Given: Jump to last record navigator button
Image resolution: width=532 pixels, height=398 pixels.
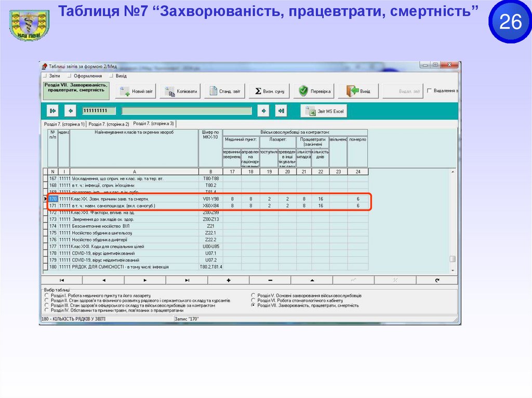Looking at the screenshot, I should (x=187, y=280).
